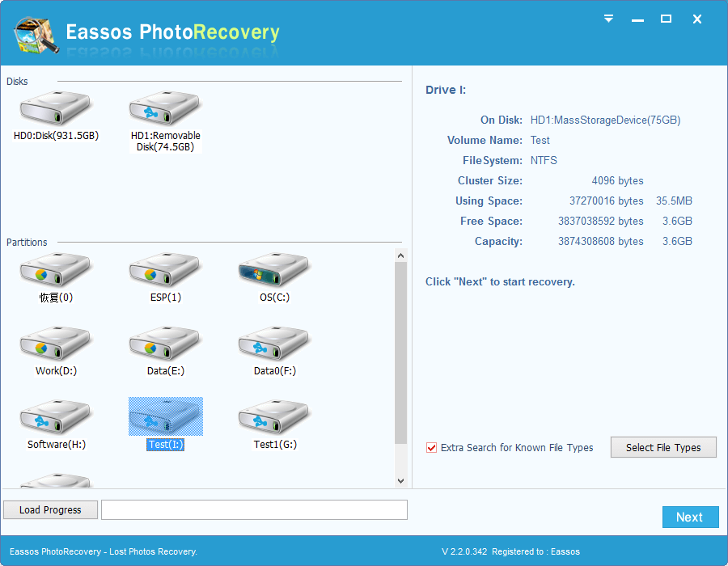Select the Test(I:) partition icon
Viewport: 728px width, 566px height.
click(x=166, y=416)
